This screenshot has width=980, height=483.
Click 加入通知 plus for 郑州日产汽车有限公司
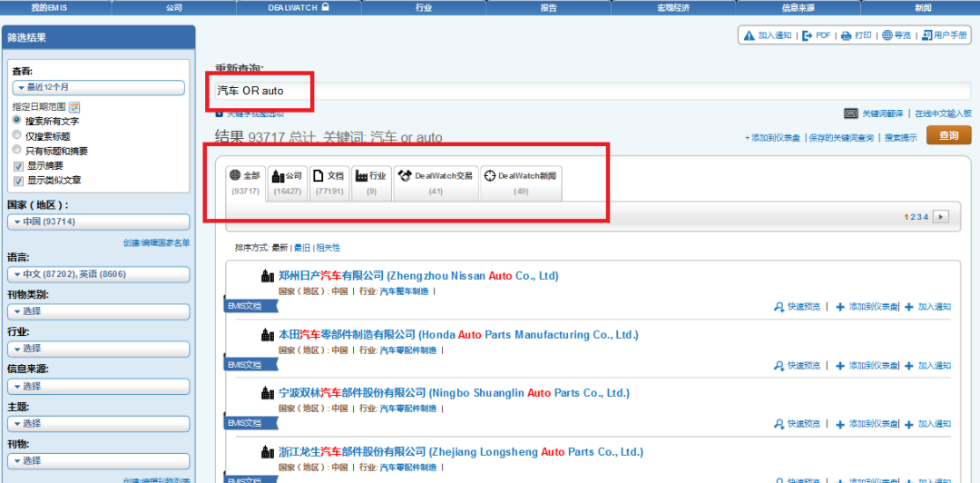tap(908, 307)
